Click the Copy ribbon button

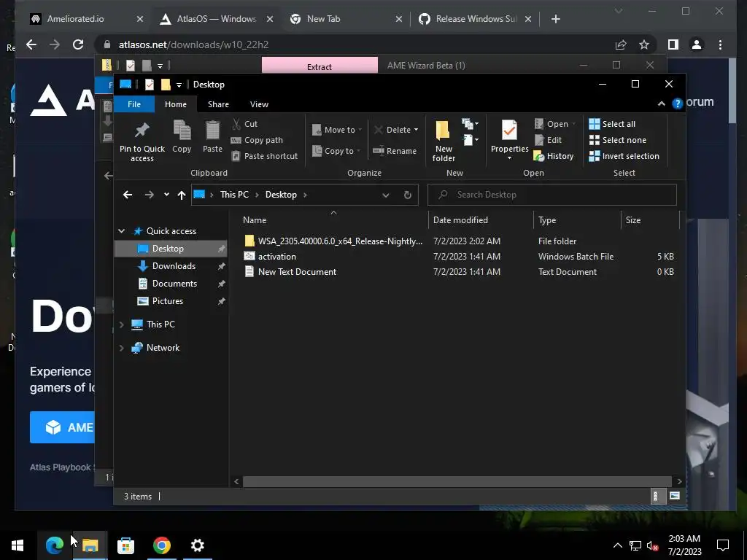pos(182,136)
